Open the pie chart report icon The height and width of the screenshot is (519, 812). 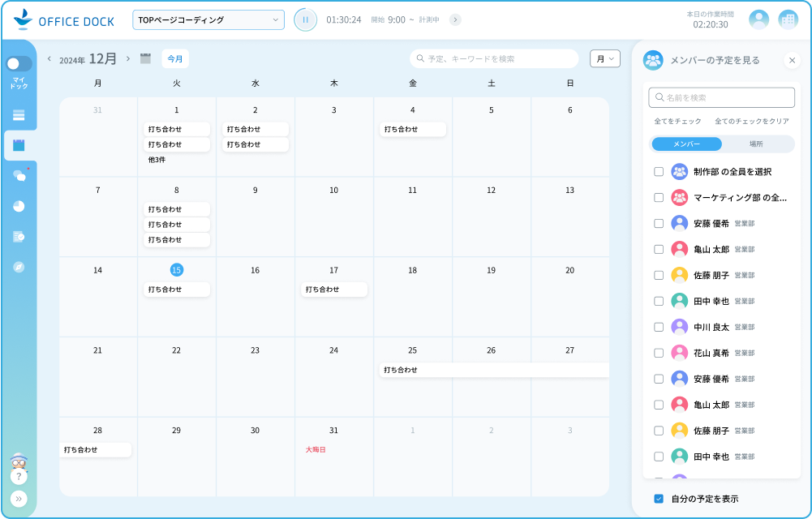coord(19,206)
